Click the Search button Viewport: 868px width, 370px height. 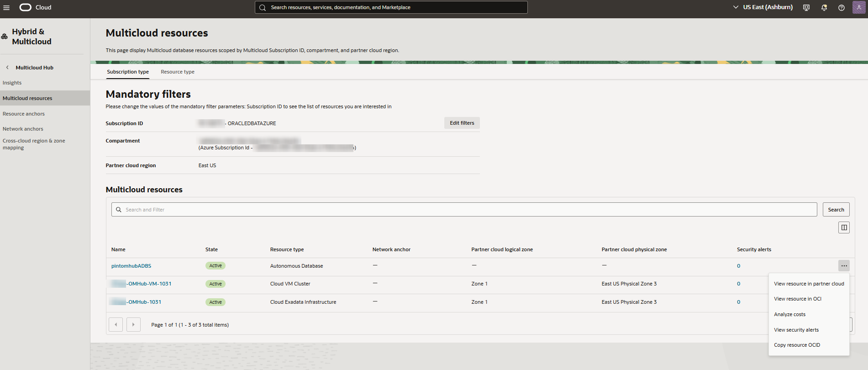coord(836,210)
